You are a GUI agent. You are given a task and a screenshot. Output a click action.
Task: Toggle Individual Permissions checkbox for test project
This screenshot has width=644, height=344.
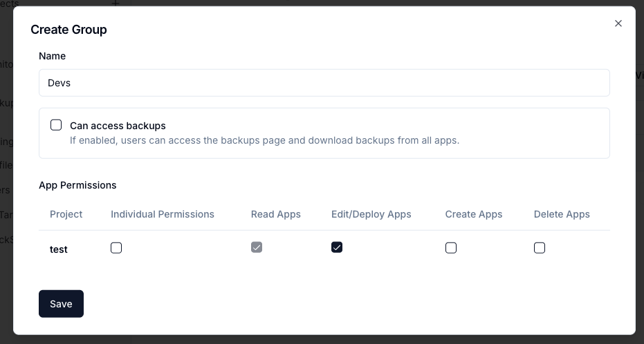click(x=116, y=248)
